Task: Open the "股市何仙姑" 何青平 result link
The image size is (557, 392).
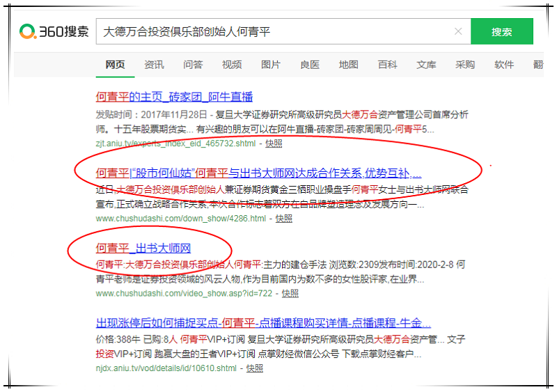Action: pos(258,173)
